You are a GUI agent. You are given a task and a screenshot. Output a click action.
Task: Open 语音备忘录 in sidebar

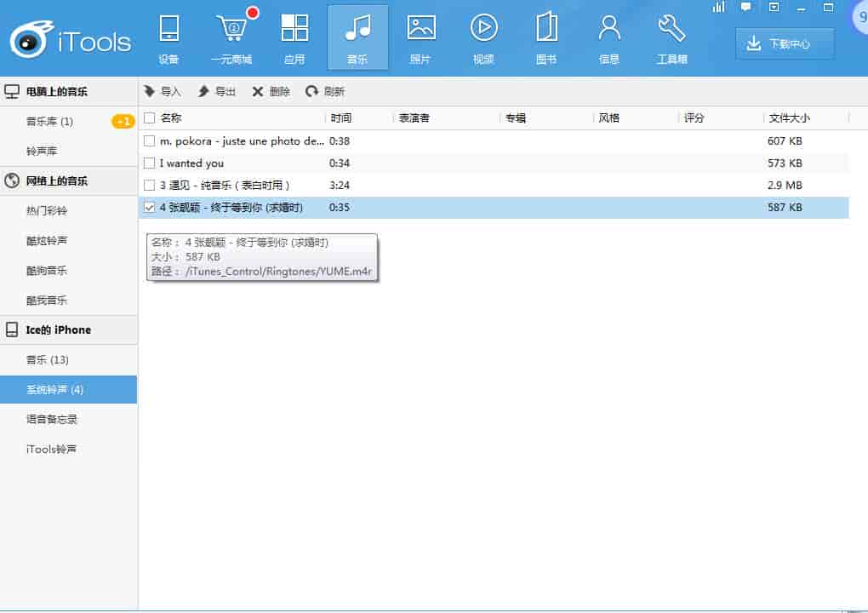click(x=51, y=420)
